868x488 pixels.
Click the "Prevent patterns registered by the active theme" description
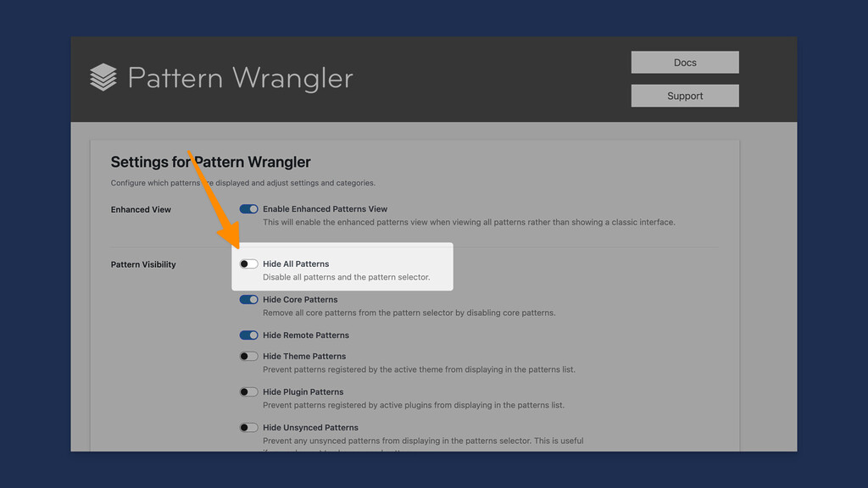pyautogui.click(x=419, y=369)
